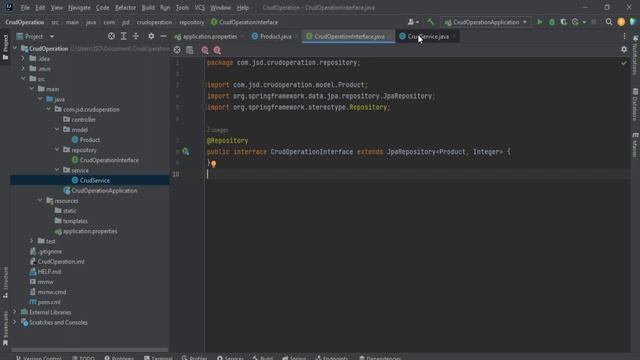
Task: Click the yellow lightbulb intention icon
Action: tap(213, 164)
